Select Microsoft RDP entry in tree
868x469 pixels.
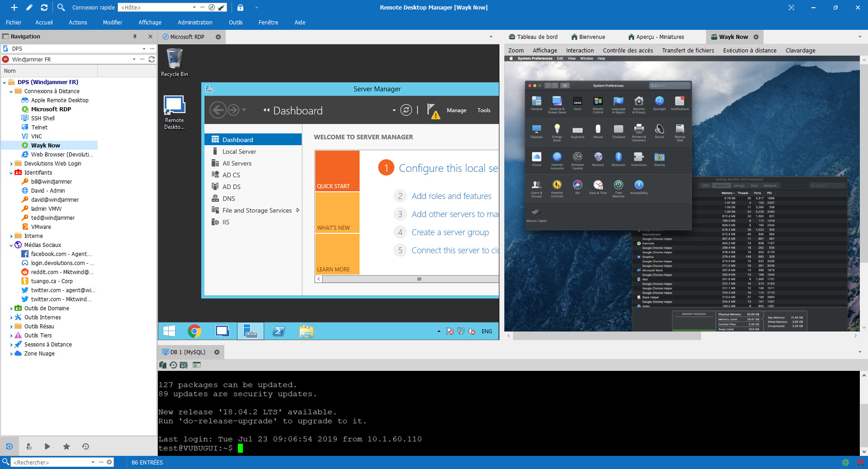(51, 109)
